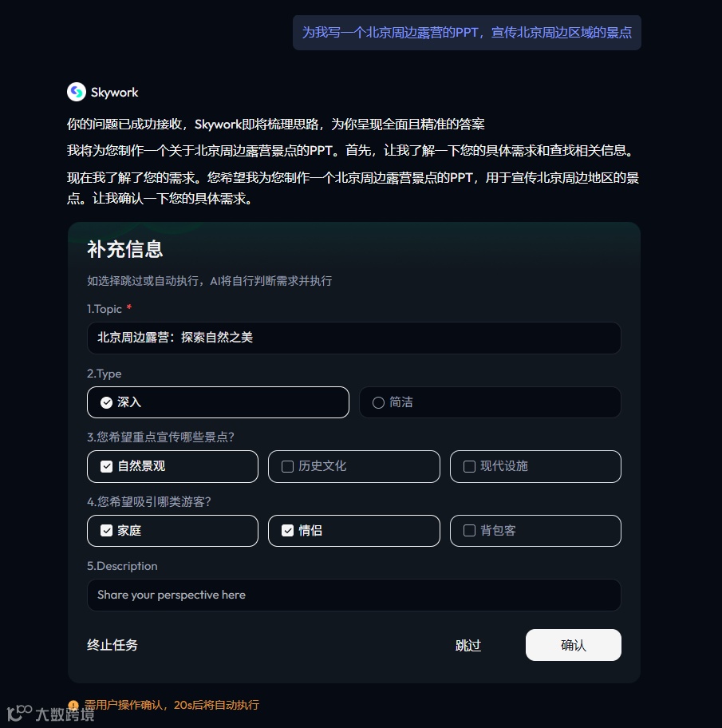Select the 简洁 type option
This screenshot has height=728, width=722.
490,402
